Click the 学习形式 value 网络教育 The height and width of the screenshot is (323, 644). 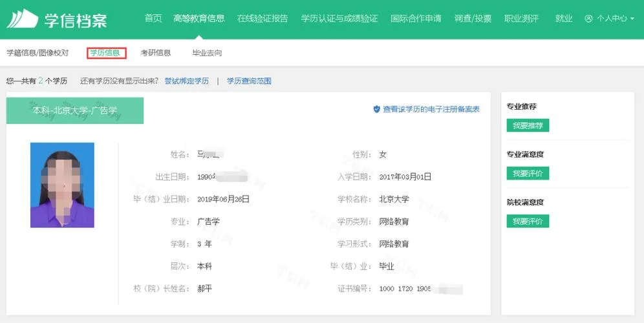(394, 244)
